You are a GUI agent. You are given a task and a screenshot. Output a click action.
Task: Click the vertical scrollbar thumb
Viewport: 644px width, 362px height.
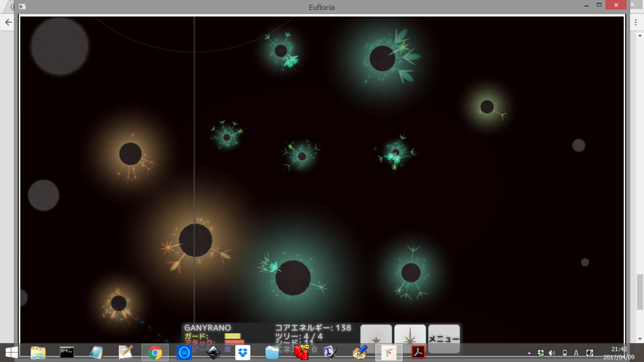coord(640,292)
